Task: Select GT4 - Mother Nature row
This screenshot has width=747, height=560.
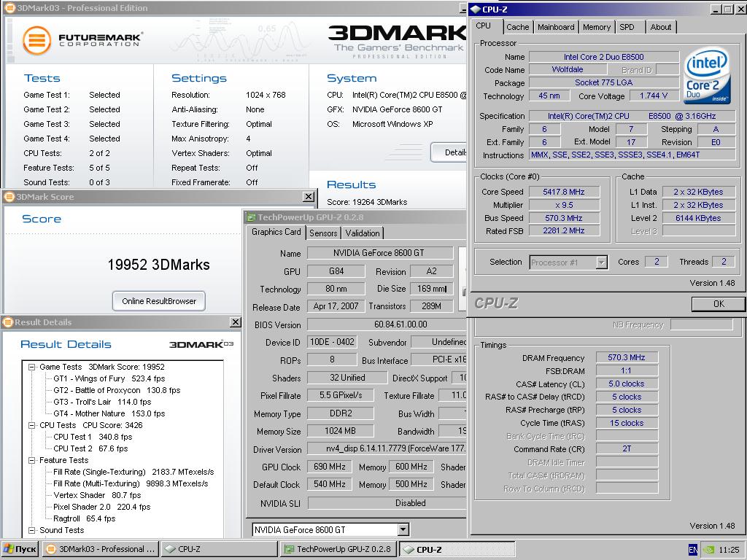Action: [x=109, y=414]
